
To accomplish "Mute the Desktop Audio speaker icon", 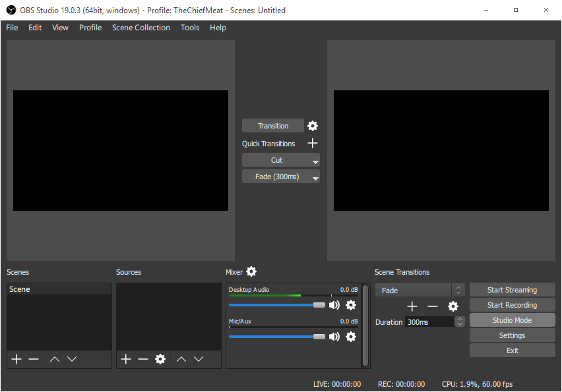I will point(334,305).
